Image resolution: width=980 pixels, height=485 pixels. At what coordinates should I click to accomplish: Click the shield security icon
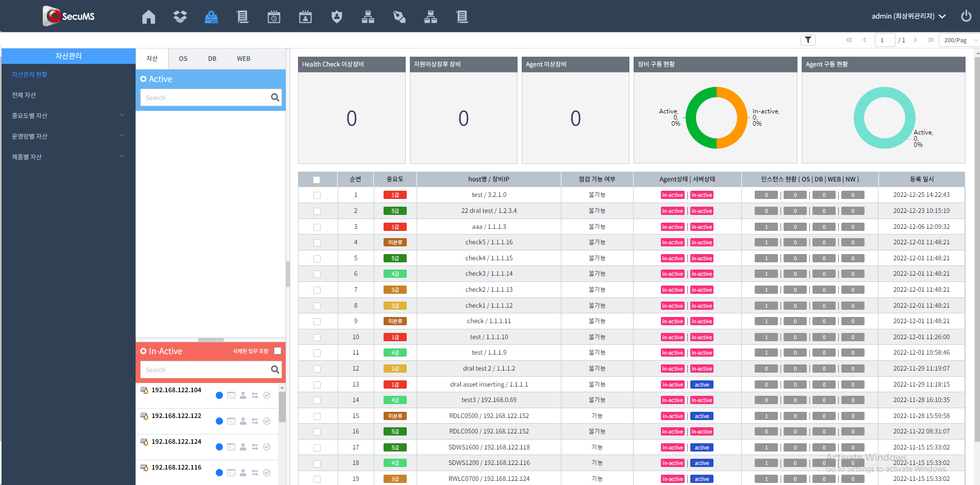337,17
